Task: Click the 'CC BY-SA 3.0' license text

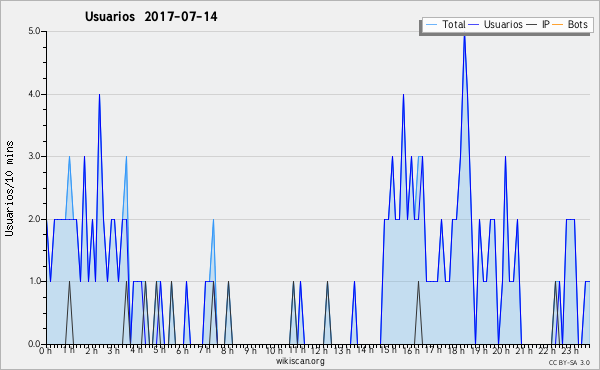Action: click(569, 362)
